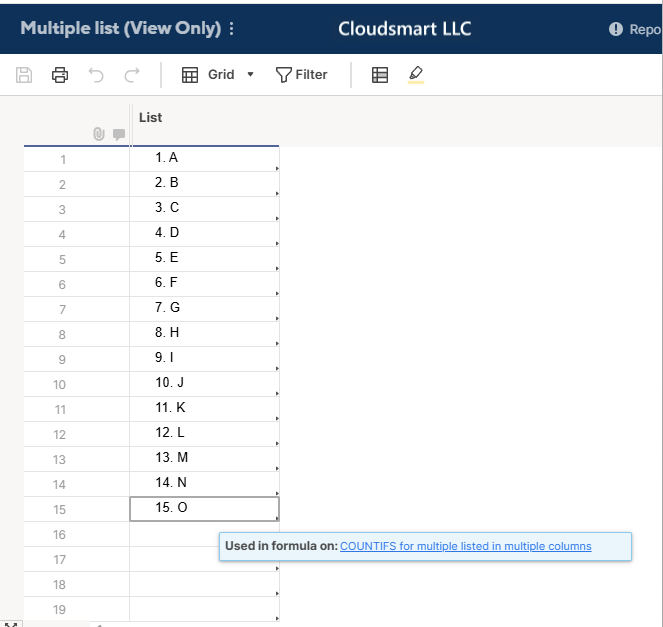Click the Multiple list sheet title
The image size is (663, 627).
(121, 28)
